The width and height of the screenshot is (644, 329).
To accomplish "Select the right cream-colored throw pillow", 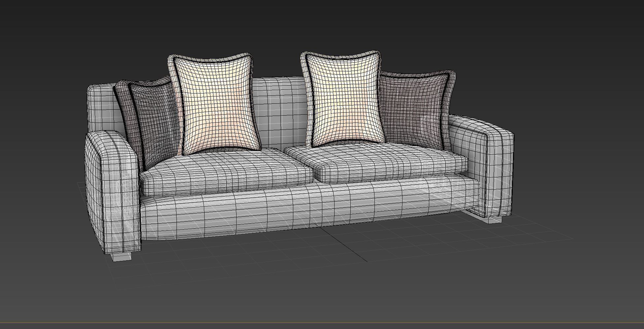I will tap(343, 99).
